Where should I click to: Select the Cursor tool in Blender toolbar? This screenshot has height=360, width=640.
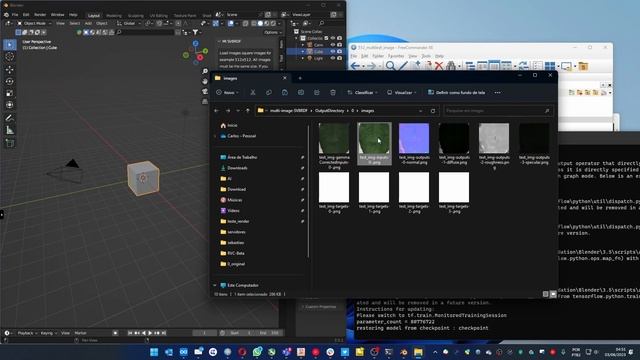coord(10,57)
